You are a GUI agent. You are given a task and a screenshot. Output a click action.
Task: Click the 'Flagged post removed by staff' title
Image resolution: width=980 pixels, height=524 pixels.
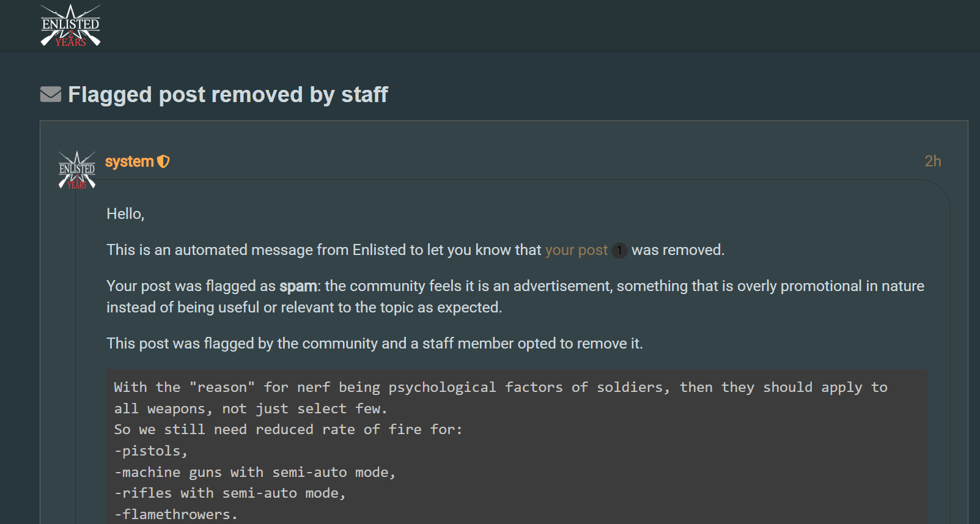228,95
